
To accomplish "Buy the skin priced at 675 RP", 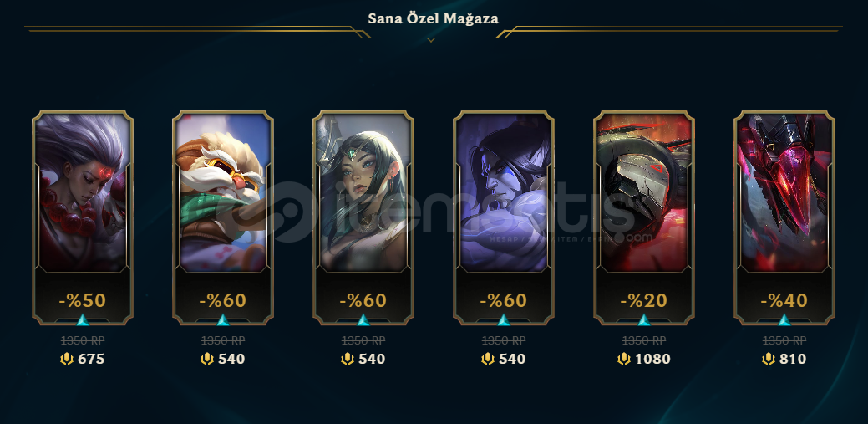I will pos(83,359).
